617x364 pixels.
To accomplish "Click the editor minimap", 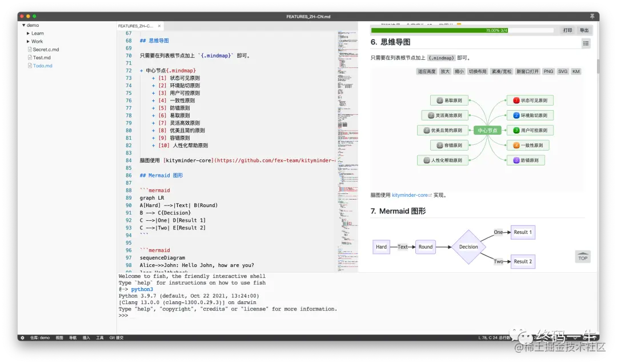I will (347, 151).
